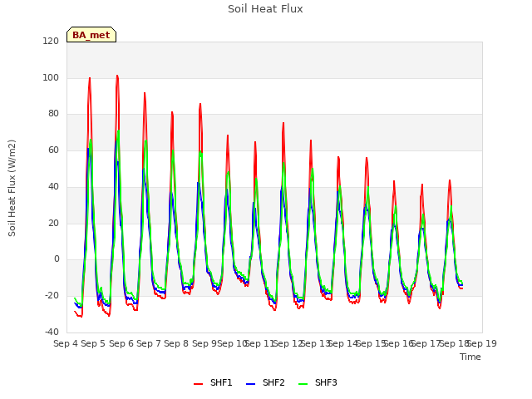
Task: Click the blue SHF2 legend swatch
Action: click(x=250, y=384)
